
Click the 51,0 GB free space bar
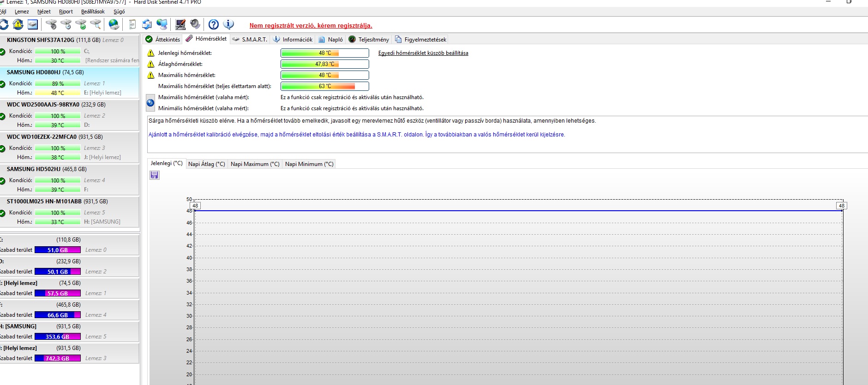[58, 250]
